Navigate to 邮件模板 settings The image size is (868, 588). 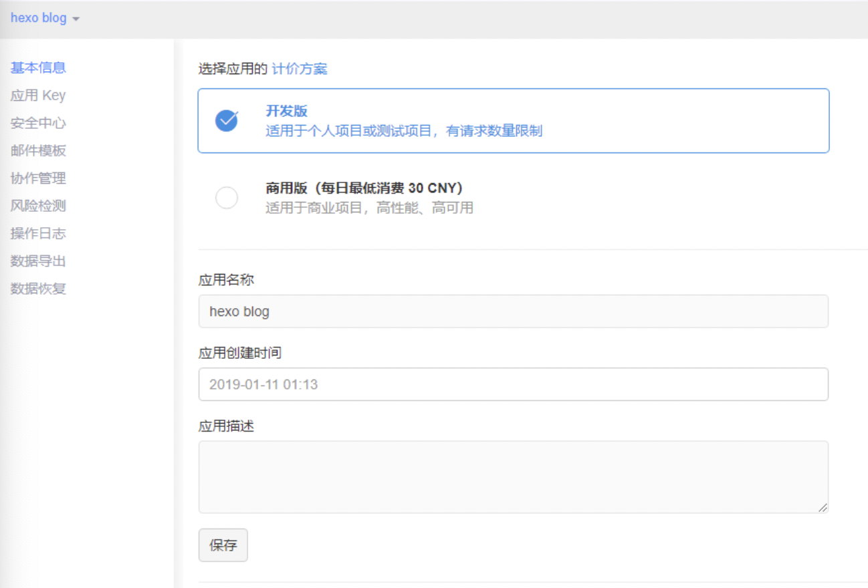tap(38, 150)
